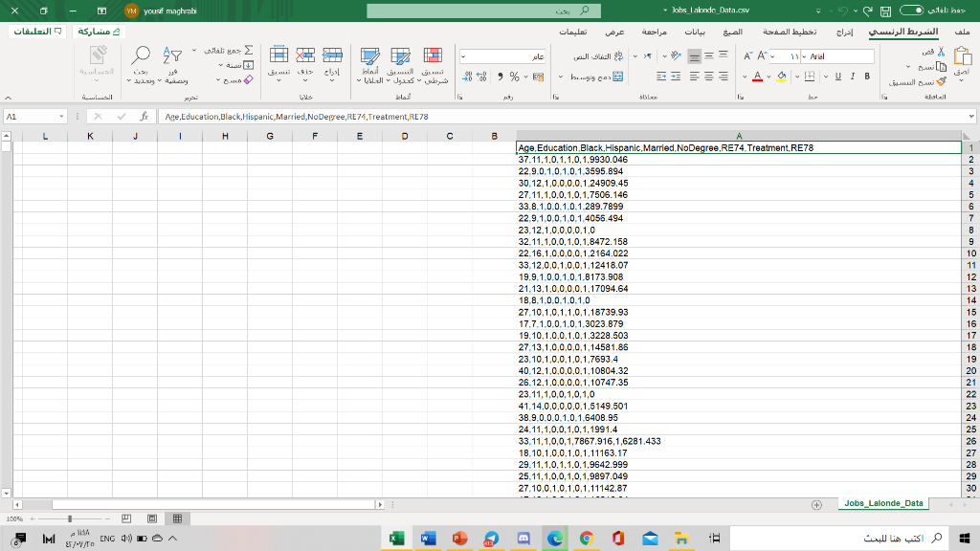
Task: Toggle Bold formatting
Action: (867, 76)
